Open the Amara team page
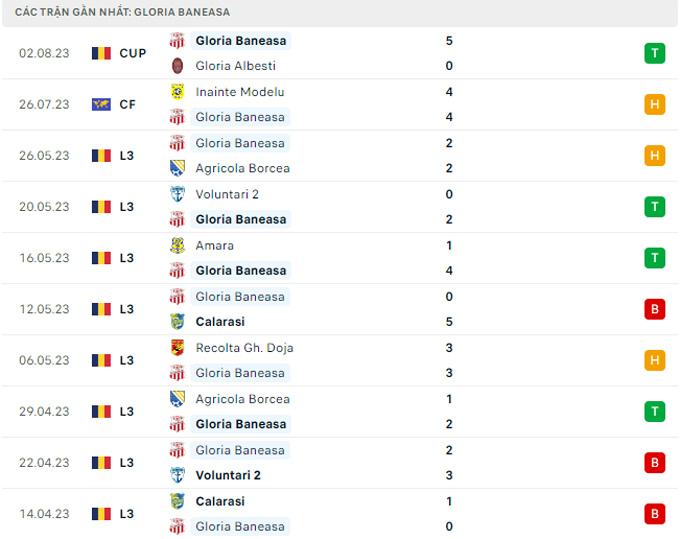The width and height of the screenshot is (680, 539). (x=215, y=245)
